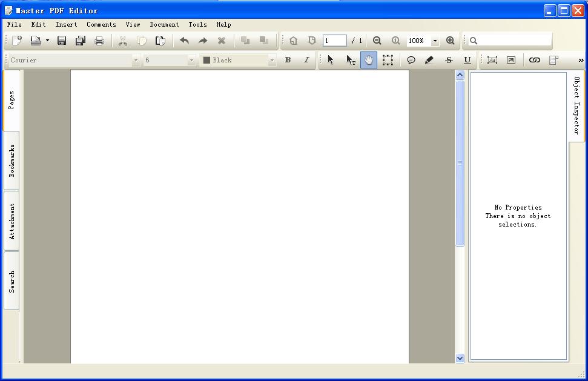Select the Edit Text tool
588x381 pixels.
351,60
